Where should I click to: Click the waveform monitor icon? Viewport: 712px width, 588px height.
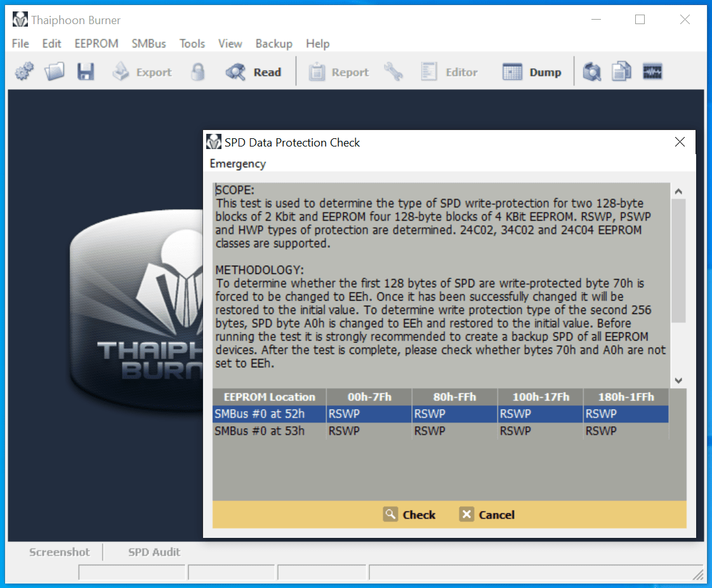pyautogui.click(x=652, y=72)
